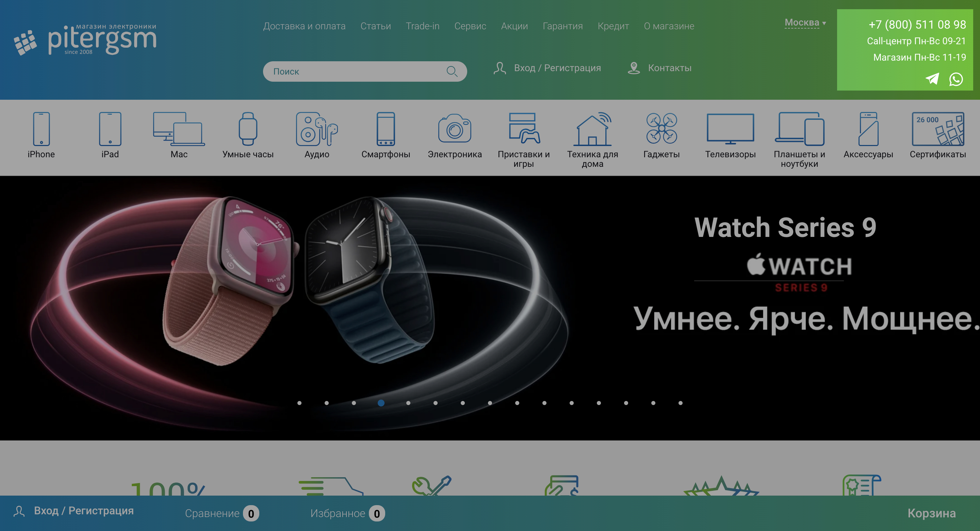Viewport: 980px width, 531px height.
Task: Open the Аудио category icon
Action: pos(317,129)
